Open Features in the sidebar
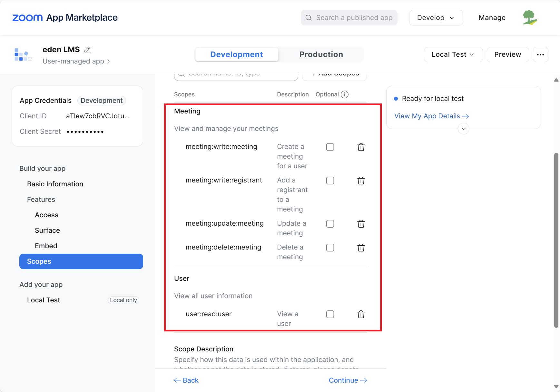The width and height of the screenshot is (560, 392). [x=41, y=200]
